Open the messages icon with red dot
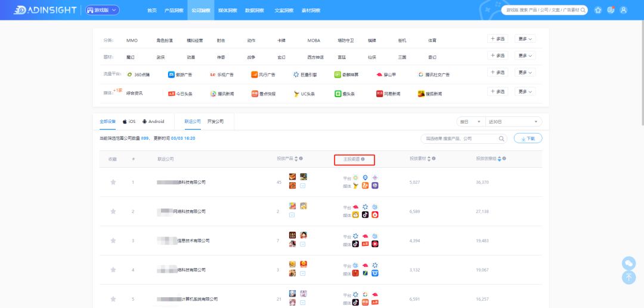644x308 pixels. click(611, 10)
